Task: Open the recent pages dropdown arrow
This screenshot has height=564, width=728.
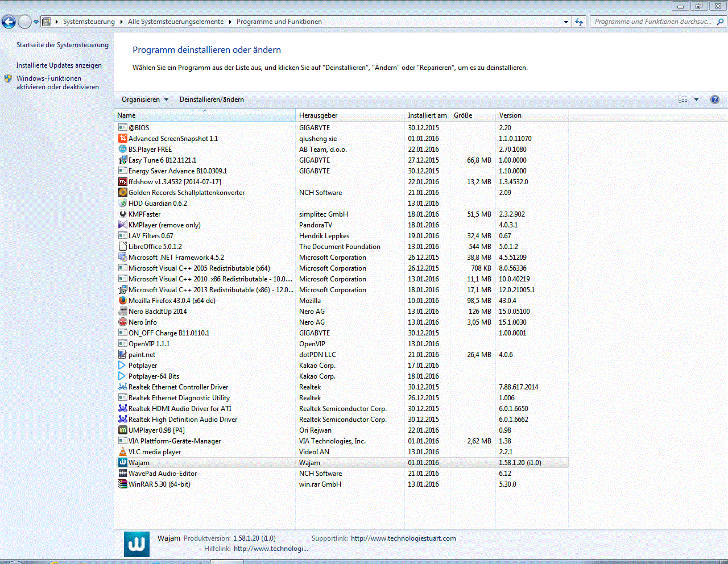Action: coord(36,22)
